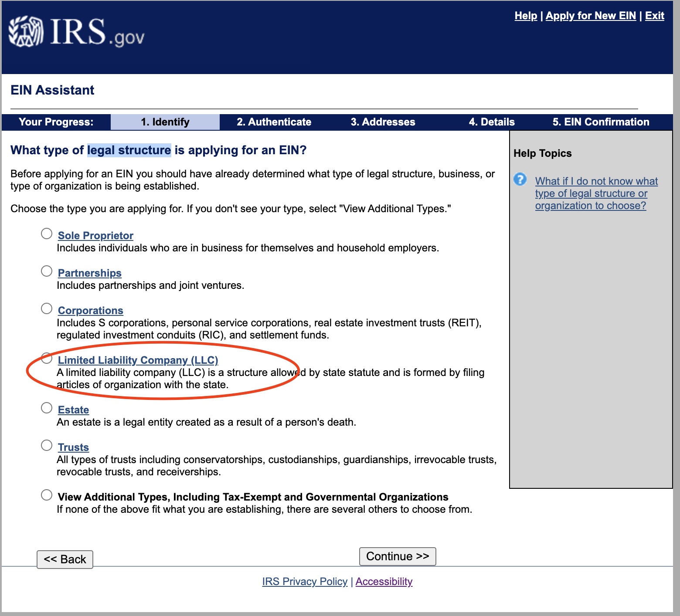The height and width of the screenshot is (616, 680).
Task: Select the Trusts radio button
Action: point(47,446)
